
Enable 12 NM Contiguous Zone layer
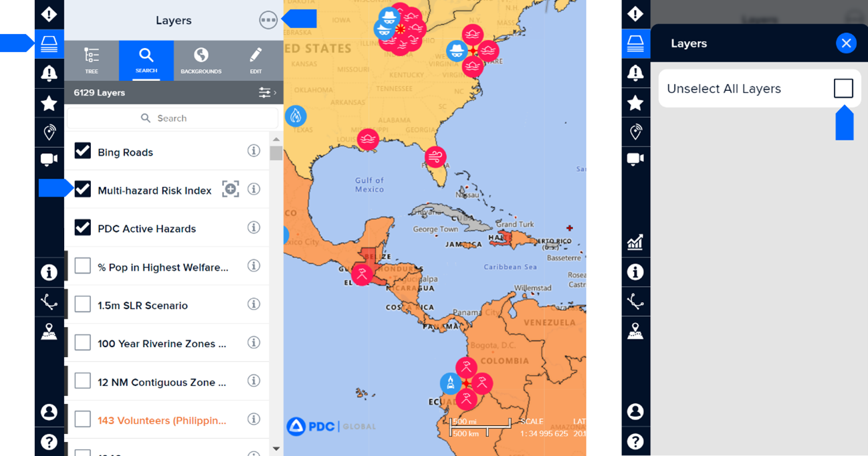(82, 381)
